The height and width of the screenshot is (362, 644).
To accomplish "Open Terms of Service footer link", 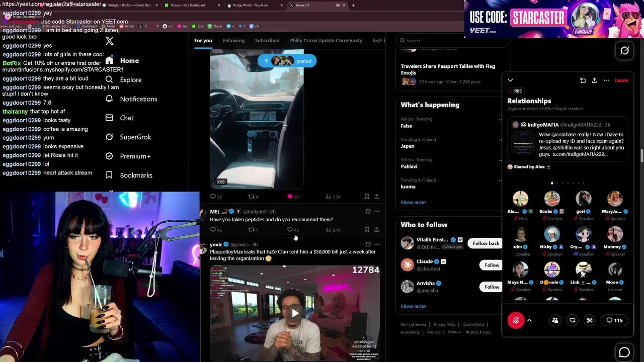I will click(413, 324).
